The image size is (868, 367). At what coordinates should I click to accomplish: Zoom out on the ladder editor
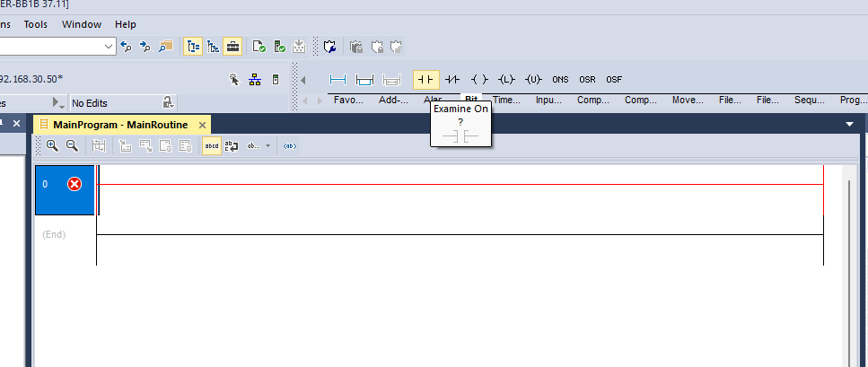(x=72, y=145)
